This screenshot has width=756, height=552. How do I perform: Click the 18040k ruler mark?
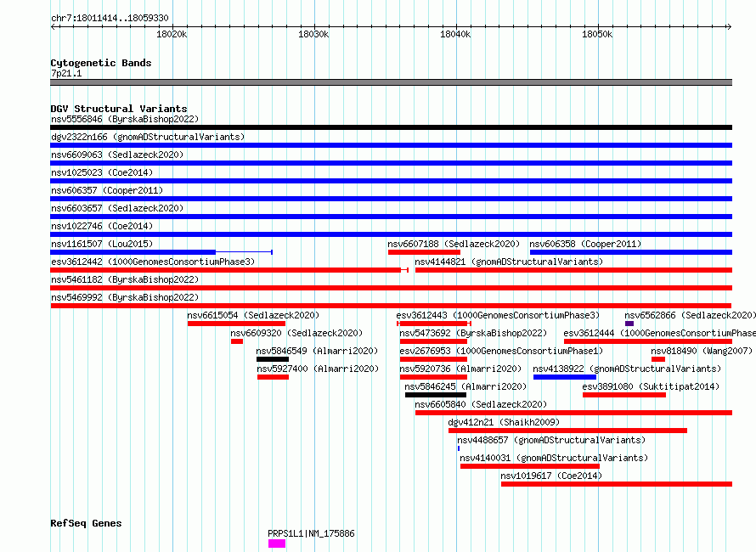(455, 34)
